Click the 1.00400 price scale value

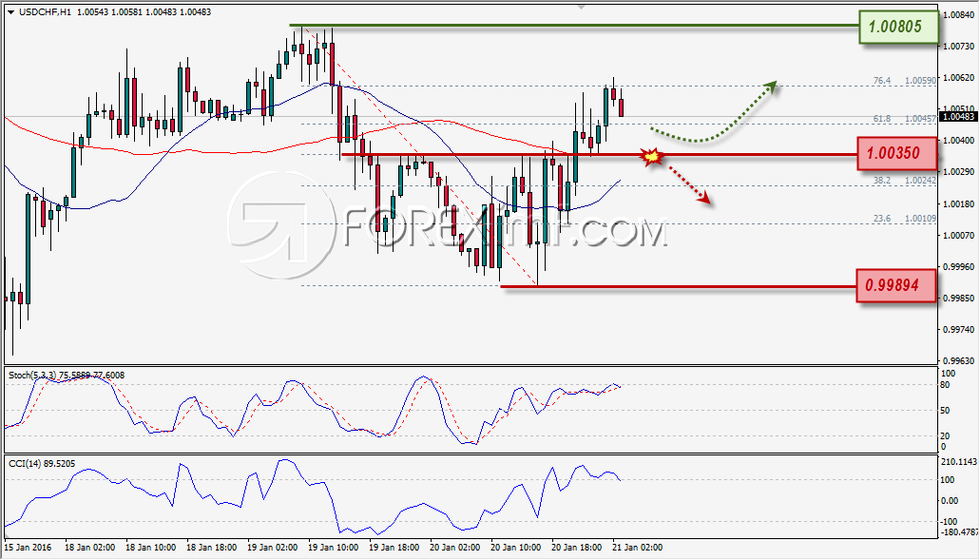[x=959, y=140]
